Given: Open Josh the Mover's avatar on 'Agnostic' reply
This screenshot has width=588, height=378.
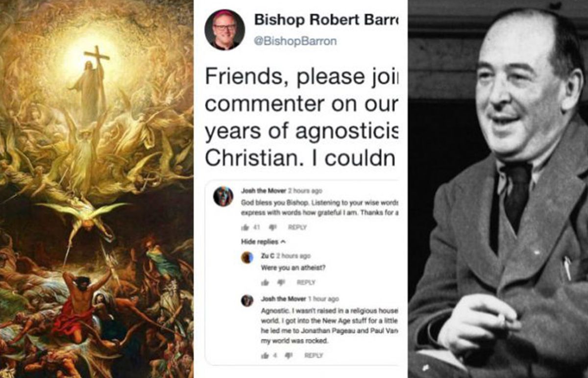Looking at the screenshot, I should (247, 301).
